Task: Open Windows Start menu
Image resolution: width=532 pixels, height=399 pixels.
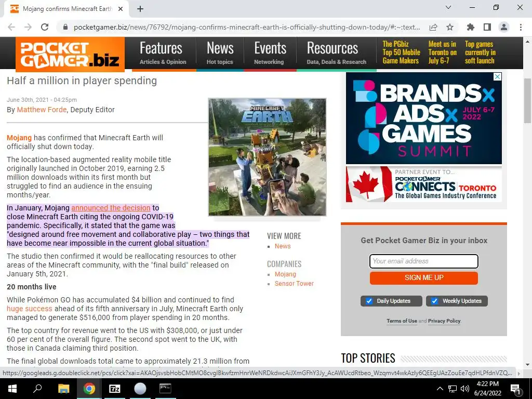Action: [x=12, y=389]
